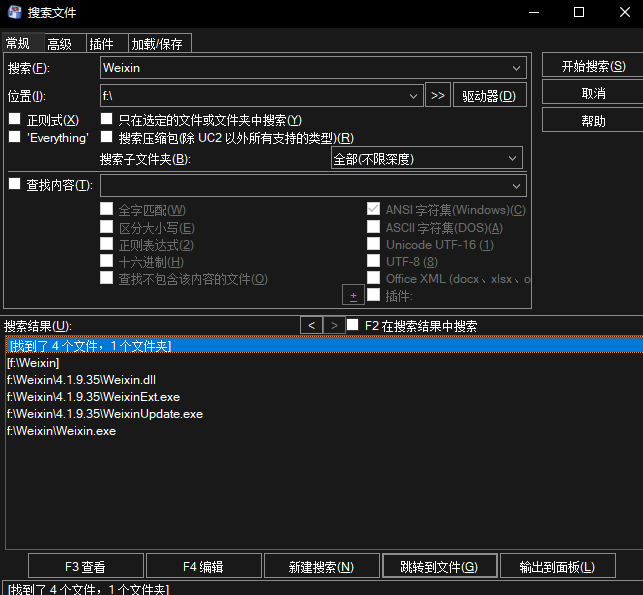Viewport: 643px width, 595px height.
Task: Click 开始搜索(S) button
Action: click(593, 66)
